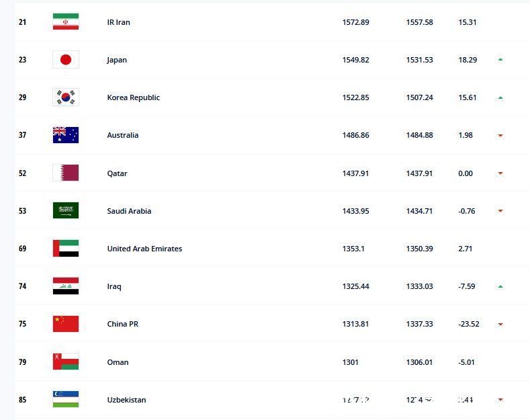Click the China PR flag icon
530x420 pixels.
coord(65,324)
